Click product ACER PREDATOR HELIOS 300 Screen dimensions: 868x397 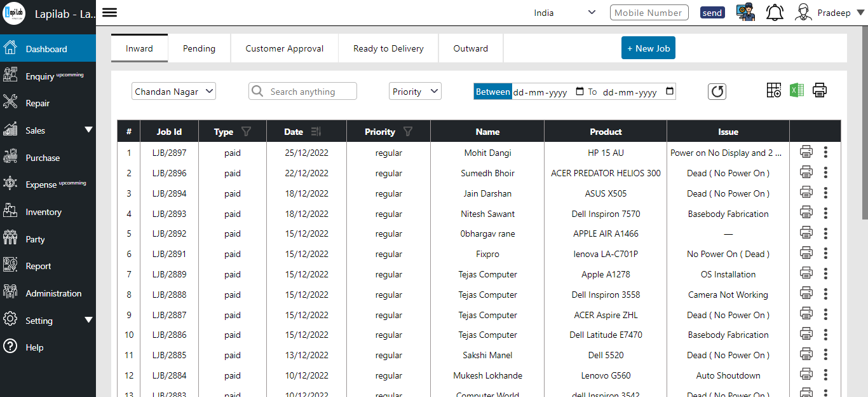606,173
